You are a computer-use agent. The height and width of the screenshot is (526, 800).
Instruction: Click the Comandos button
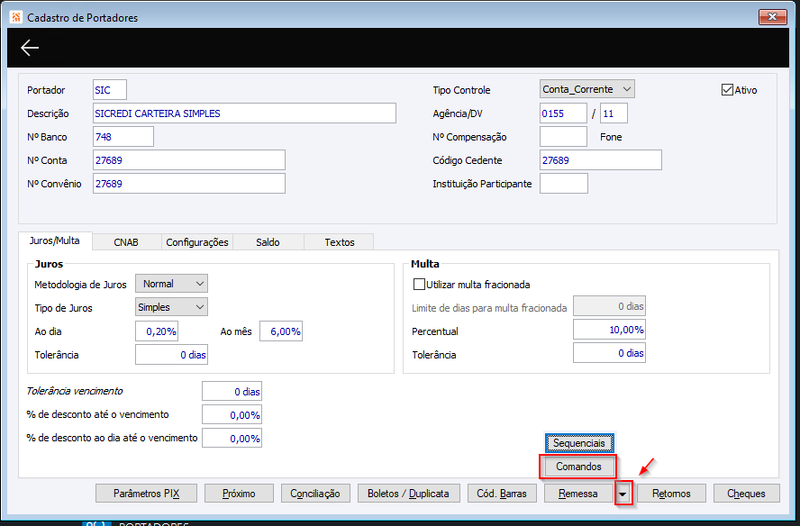[579, 466]
